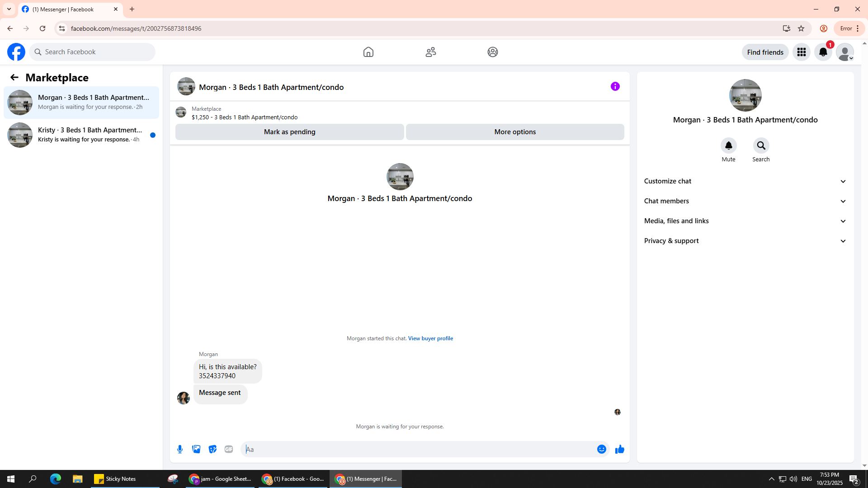Mute this conversation
The image size is (868, 488).
[728, 146]
